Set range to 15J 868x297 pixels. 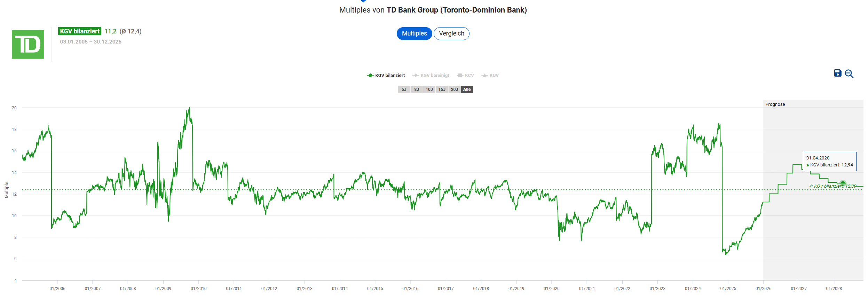click(x=442, y=89)
